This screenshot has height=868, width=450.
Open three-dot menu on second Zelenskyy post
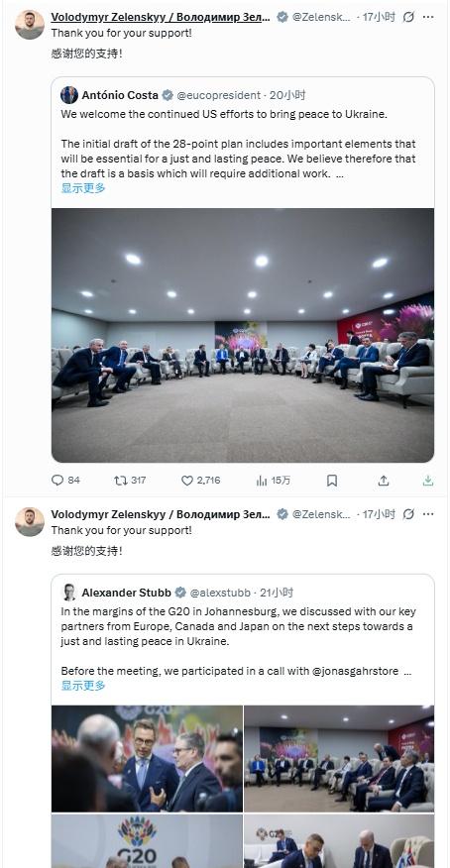coord(428,514)
